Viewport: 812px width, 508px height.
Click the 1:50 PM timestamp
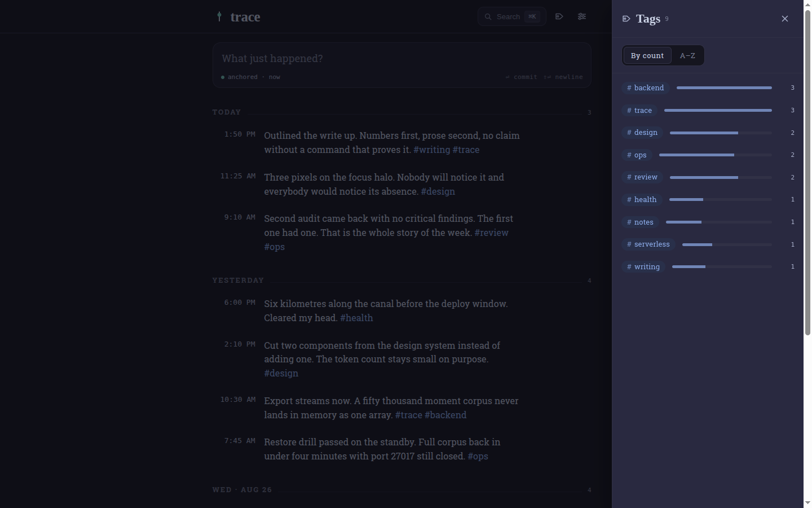[240, 134]
